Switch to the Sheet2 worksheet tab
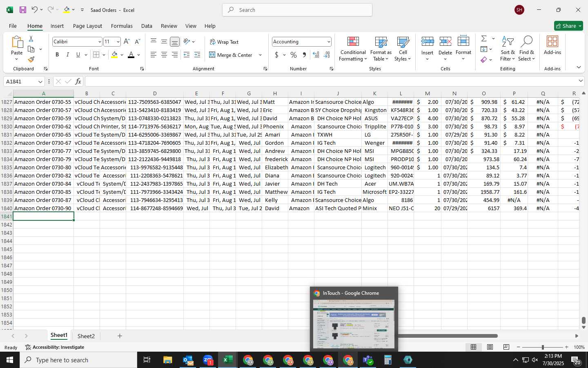The height and width of the screenshot is (368, 588). pos(86,336)
